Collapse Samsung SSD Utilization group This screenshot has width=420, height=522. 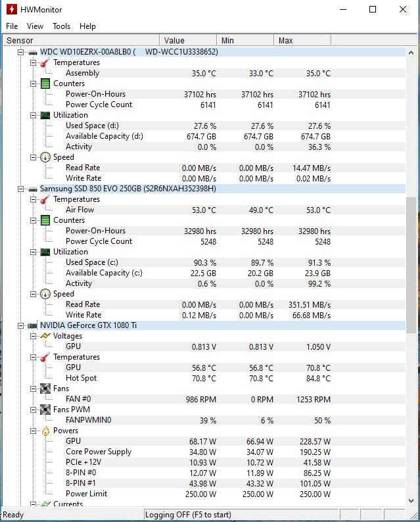click(x=34, y=252)
